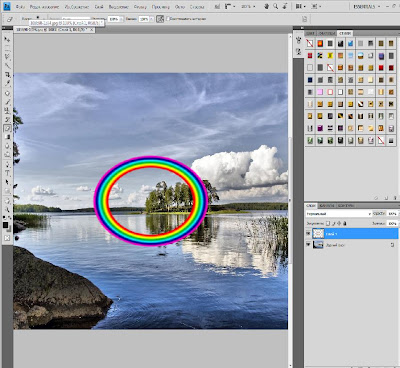This screenshot has width=400, height=368.
Task: Select the Zoom tool in toolbox
Action: pos(7,210)
